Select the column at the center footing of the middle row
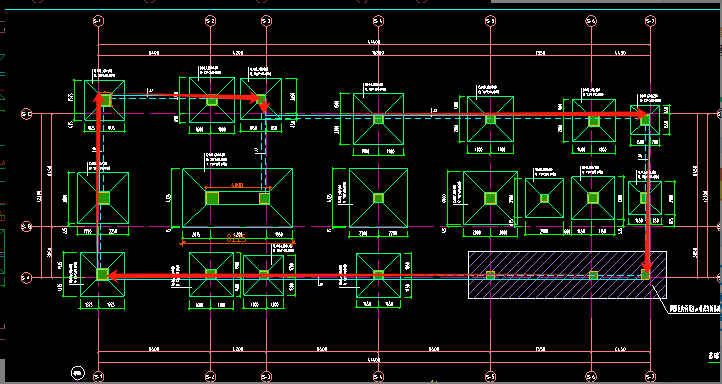The width and height of the screenshot is (722, 384). point(378,198)
